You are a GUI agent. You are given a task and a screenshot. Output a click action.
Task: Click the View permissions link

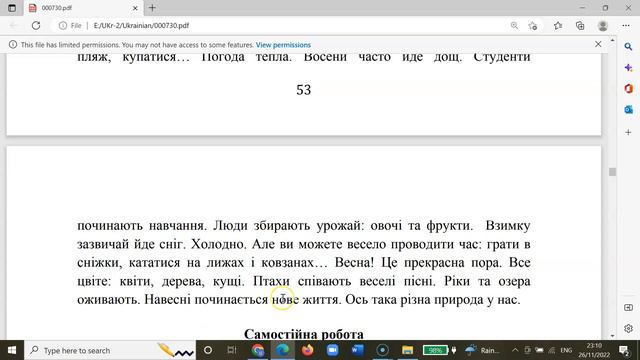283,45
